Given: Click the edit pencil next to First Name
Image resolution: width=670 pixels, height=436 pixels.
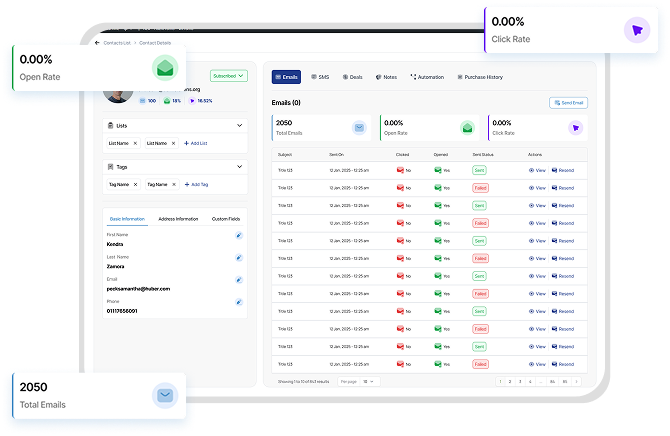Looking at the screenshot, I should (x=239, y=235).
